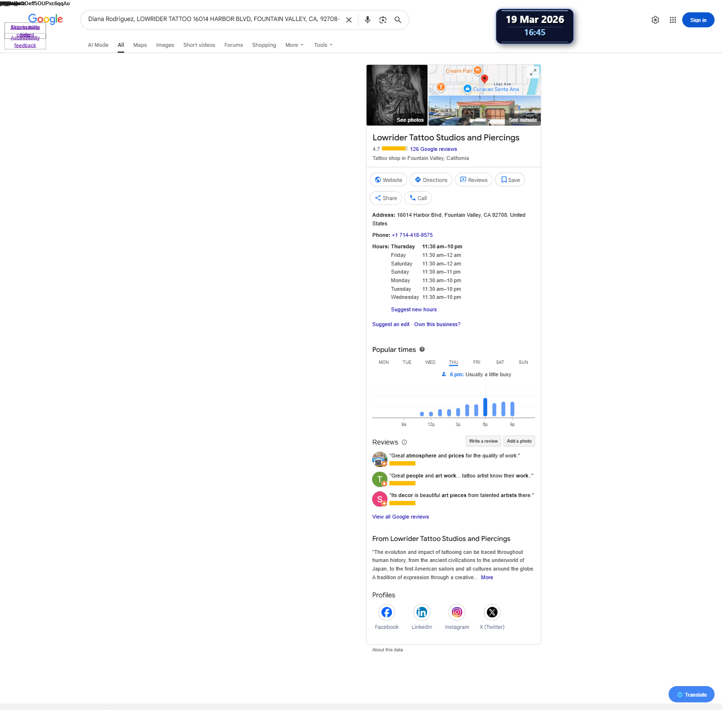Open the Instagram profile icon
This screenshot has height=710, width=728.
click(x=457, y=612)
